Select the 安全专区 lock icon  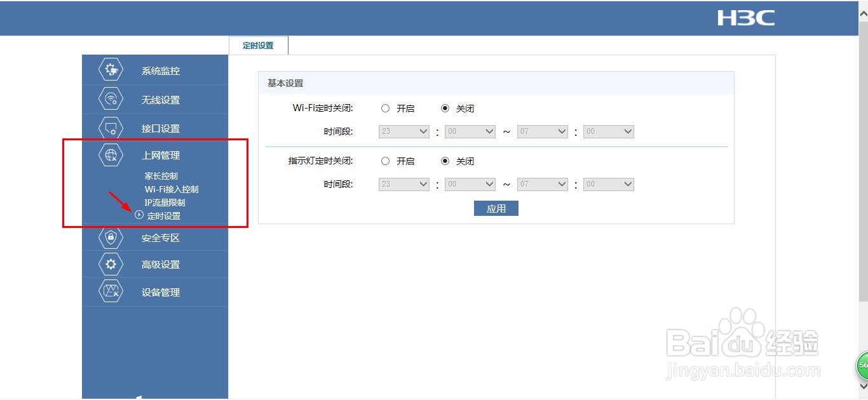(x=110, y=237)
